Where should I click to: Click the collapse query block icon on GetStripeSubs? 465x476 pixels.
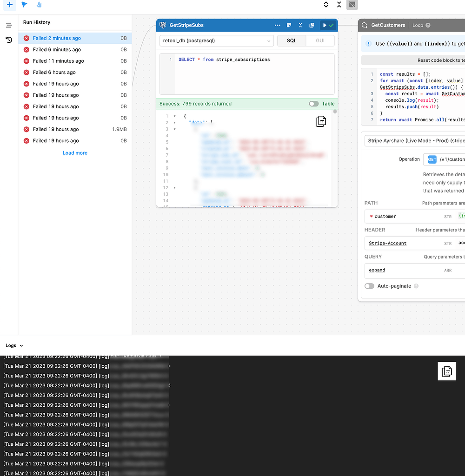tap(300, 25)
